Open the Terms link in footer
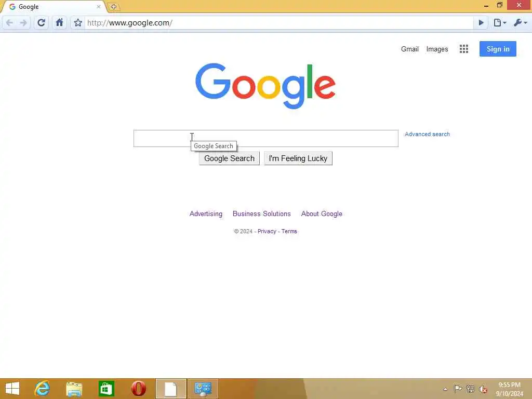 pyautogui.click(x=289, y=231)
